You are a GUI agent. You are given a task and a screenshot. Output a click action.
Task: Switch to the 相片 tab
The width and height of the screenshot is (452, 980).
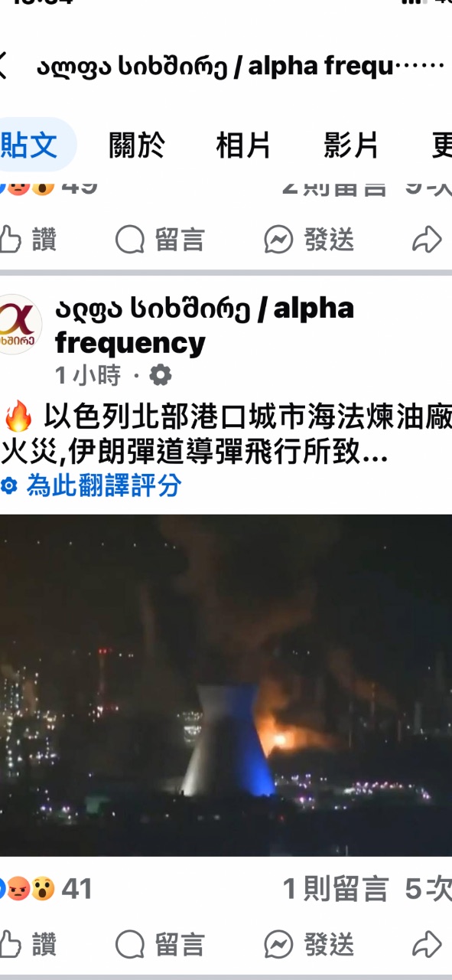point(244,145)
